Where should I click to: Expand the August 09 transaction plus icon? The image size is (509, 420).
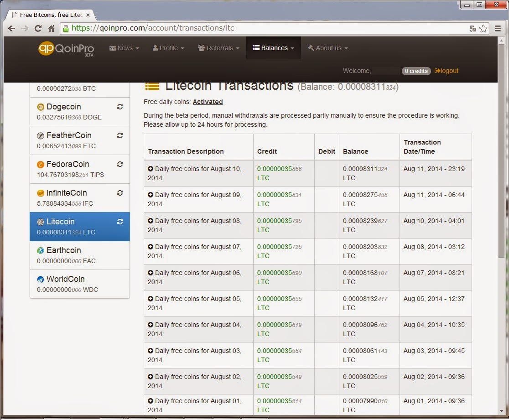tap(151, 195)
